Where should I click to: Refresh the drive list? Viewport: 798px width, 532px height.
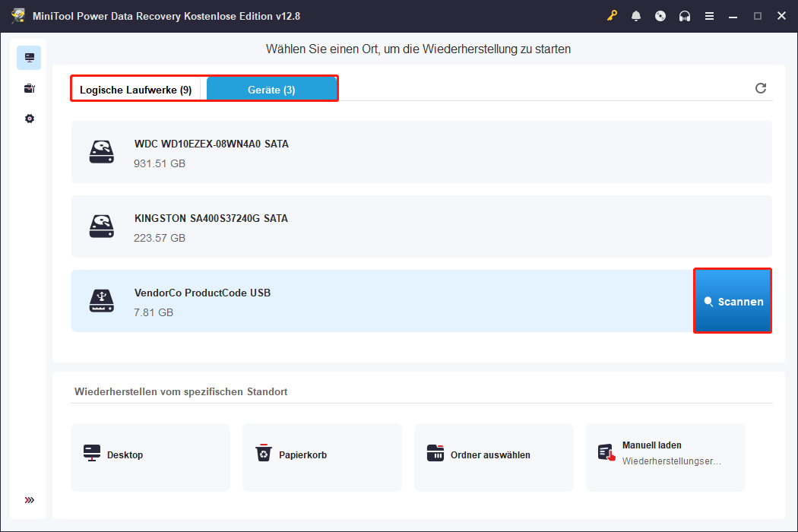coord(761,88)
